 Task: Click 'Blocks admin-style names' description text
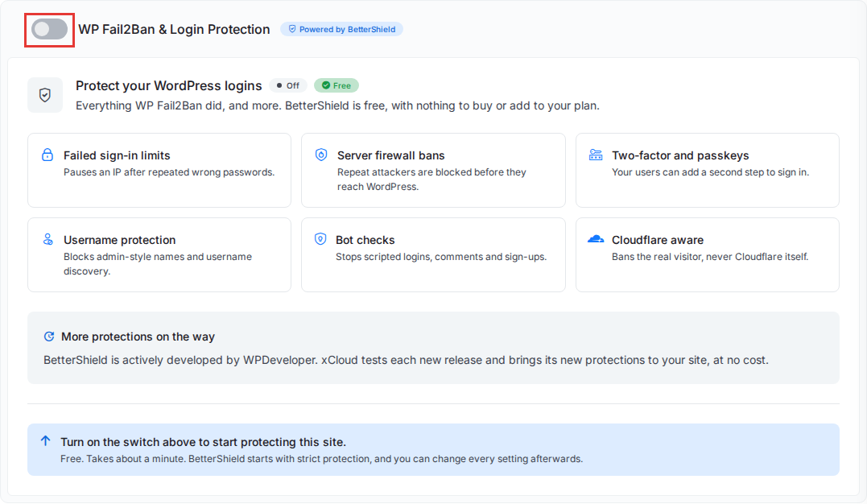click(x=158, y=264)
